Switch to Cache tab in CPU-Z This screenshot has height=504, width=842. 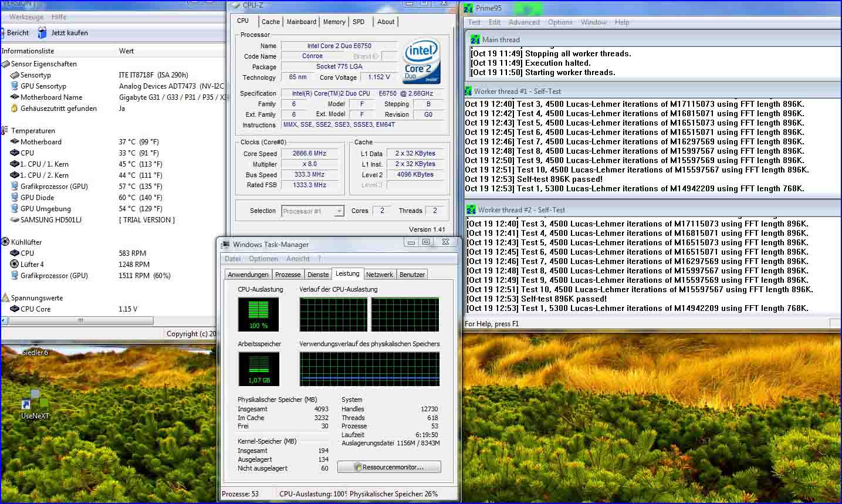point(270,22)
